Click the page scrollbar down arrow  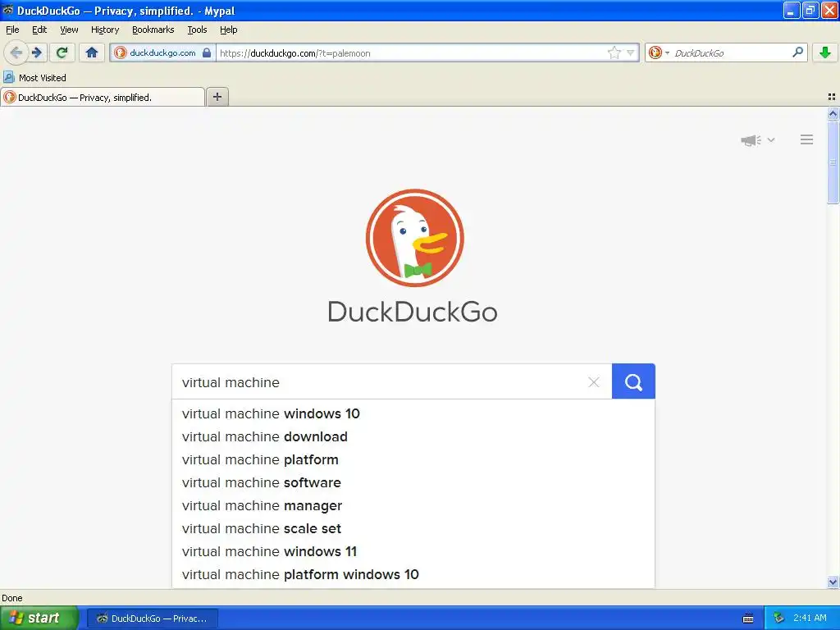tap(833, 582)
